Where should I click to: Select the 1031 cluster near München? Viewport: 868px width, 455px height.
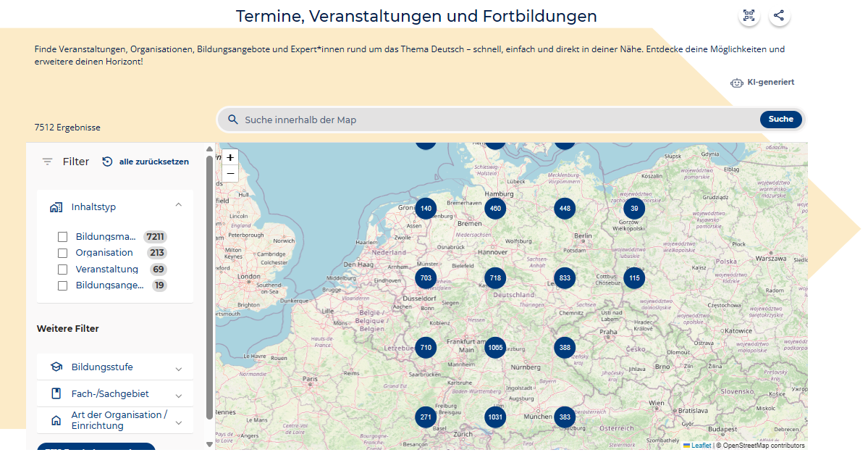[495, 417]
